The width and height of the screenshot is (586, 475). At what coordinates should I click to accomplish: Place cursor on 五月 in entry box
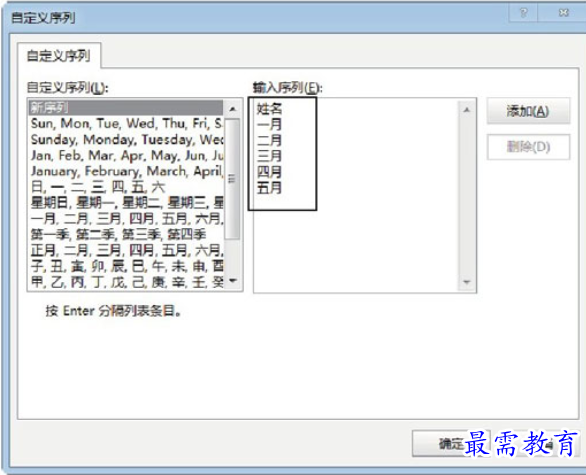(x=269, y=188)
